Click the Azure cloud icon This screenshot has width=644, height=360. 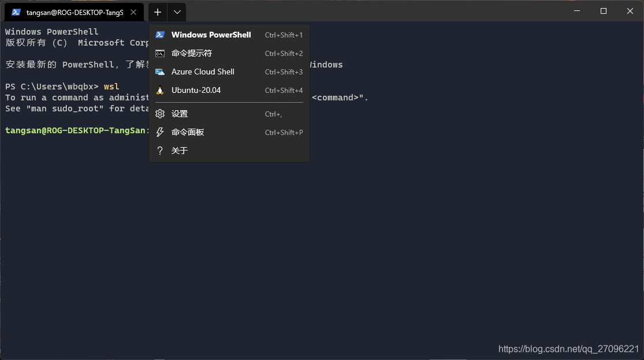160,72
